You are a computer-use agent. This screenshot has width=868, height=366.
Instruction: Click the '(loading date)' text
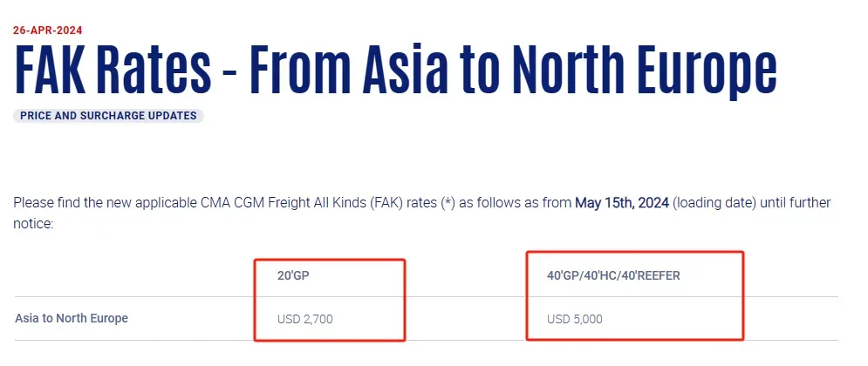(714, 203)
